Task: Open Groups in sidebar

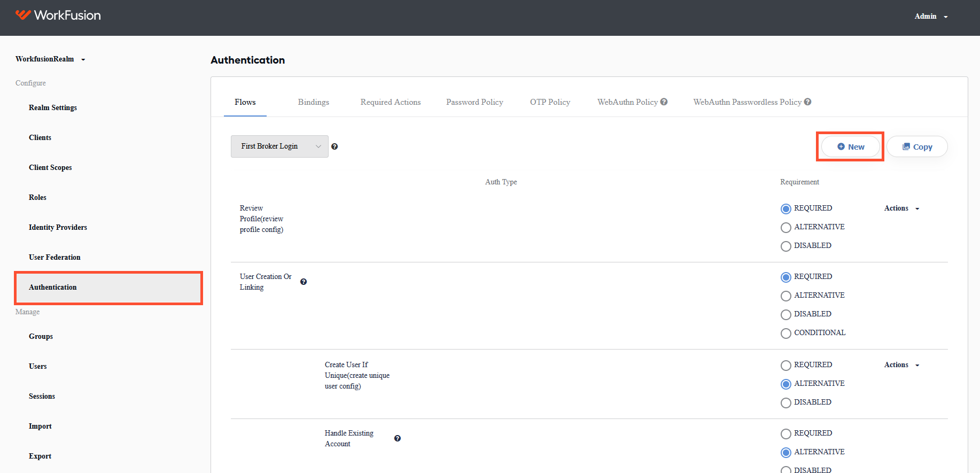Action: click(x=41, y=336)
